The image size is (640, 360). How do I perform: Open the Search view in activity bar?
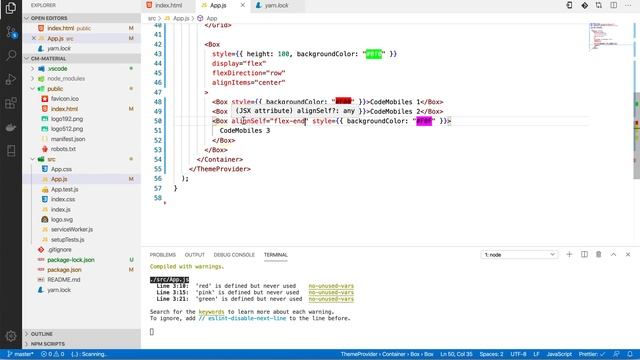point(11,55)
